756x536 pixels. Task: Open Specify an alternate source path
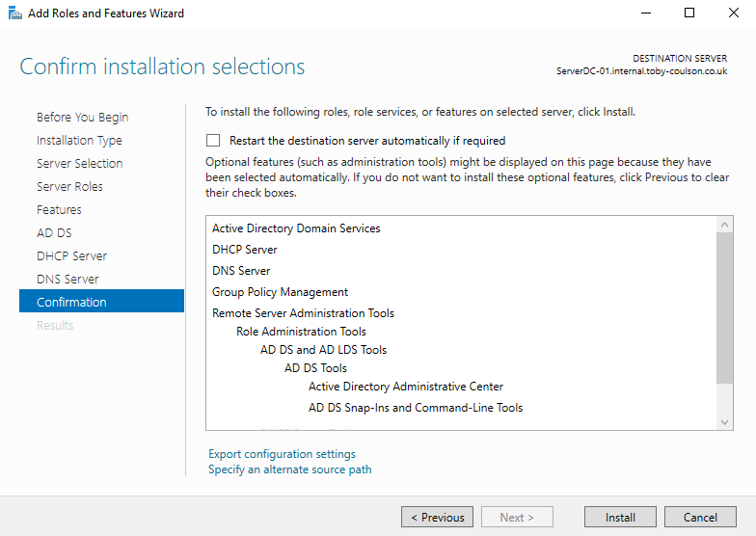click(289, 469)
